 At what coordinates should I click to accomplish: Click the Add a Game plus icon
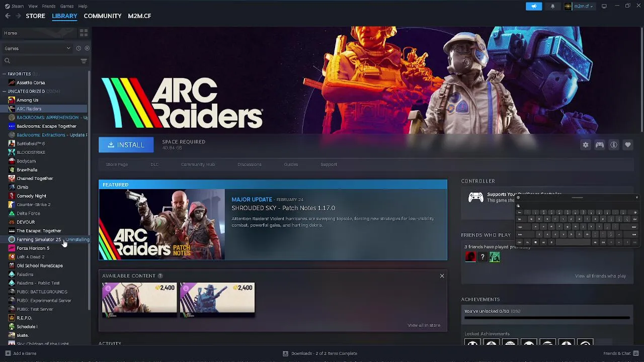coord(8,353)
